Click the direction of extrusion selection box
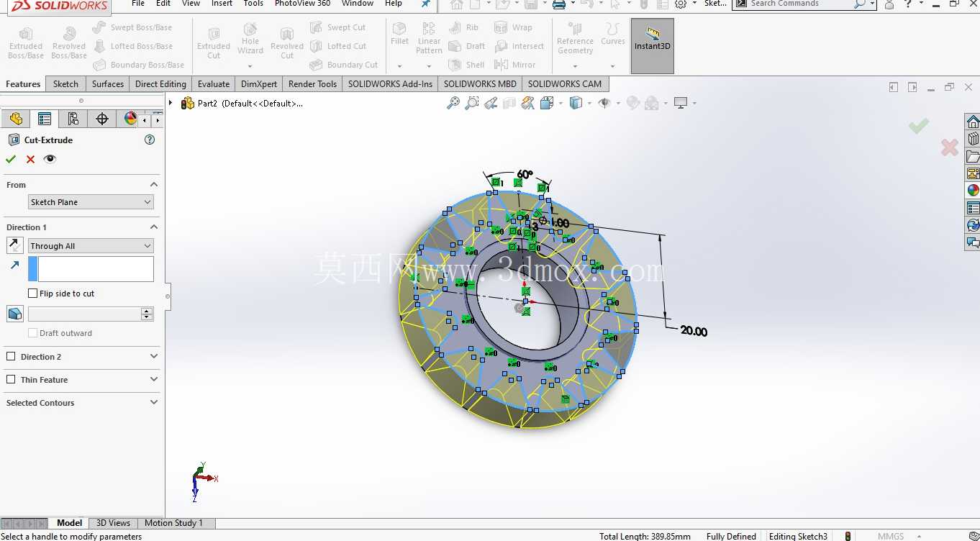980x541 pixels. (x=96, y=269)
